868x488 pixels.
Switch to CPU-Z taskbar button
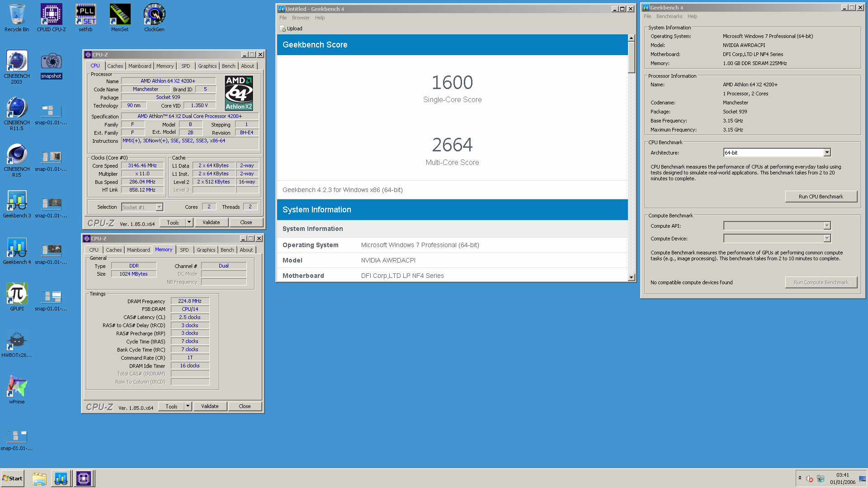coord(84,479)
